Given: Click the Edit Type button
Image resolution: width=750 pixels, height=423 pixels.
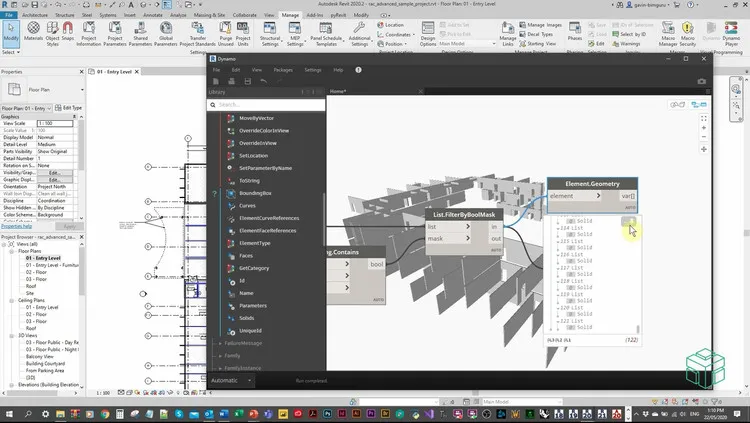Looking at the screenshot, I should coord(68,108).
